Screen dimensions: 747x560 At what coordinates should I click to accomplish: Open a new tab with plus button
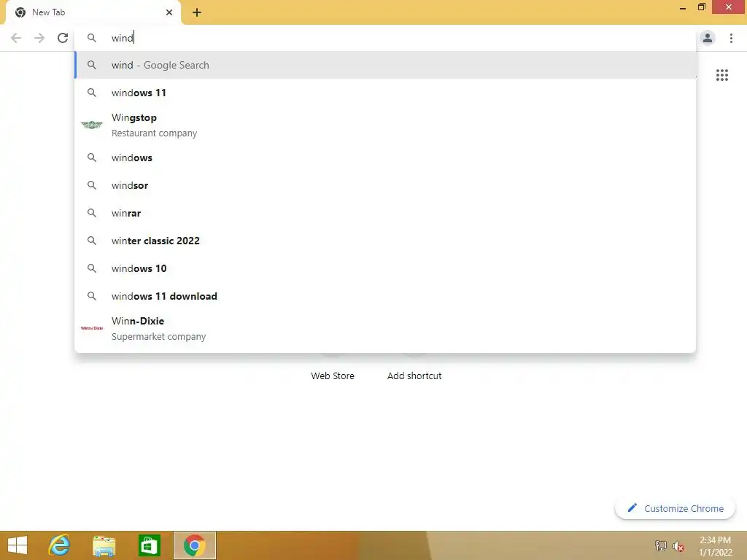point(197,13)
